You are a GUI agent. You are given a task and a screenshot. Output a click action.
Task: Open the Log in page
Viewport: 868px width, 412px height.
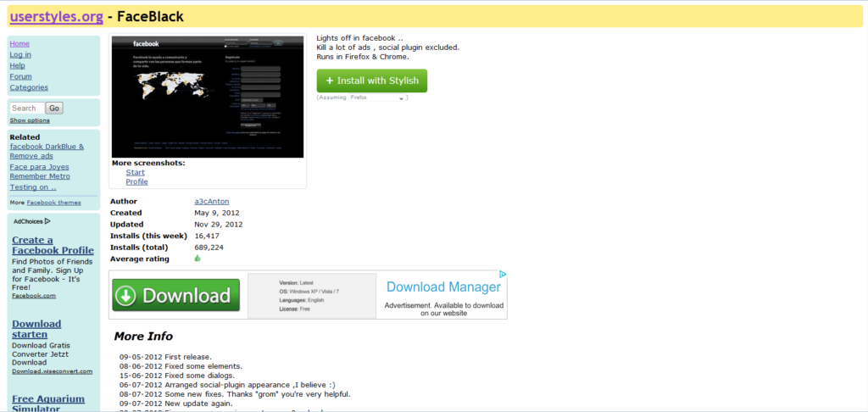20,54
